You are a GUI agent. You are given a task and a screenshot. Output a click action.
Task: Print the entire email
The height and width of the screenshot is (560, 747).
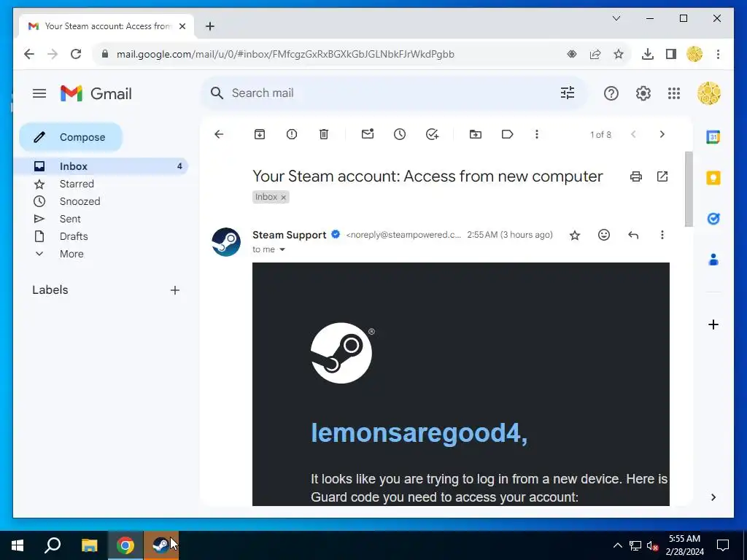click(636, 176)
